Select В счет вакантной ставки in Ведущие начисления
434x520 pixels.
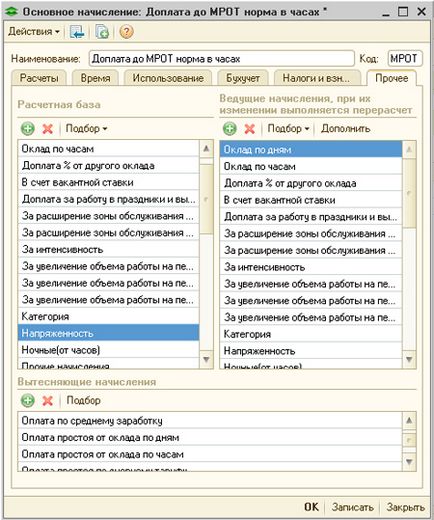point(311,200)
